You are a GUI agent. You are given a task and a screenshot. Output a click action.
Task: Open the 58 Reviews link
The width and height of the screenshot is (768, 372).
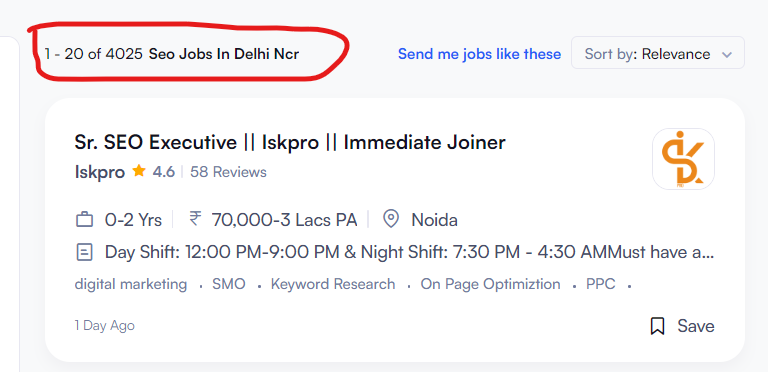(228, 172)
